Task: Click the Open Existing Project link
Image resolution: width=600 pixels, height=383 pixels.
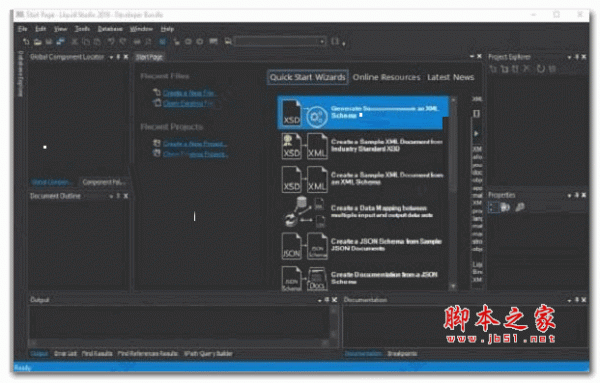Action: point(196,154)
